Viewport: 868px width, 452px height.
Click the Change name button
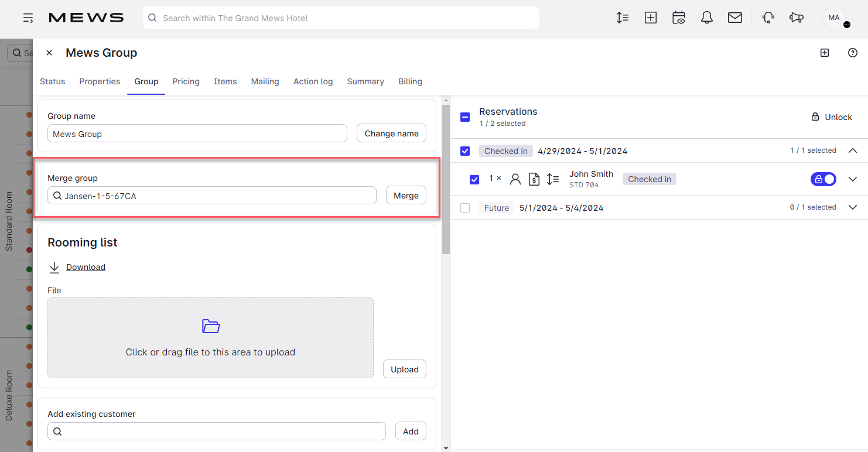[392, 133]
